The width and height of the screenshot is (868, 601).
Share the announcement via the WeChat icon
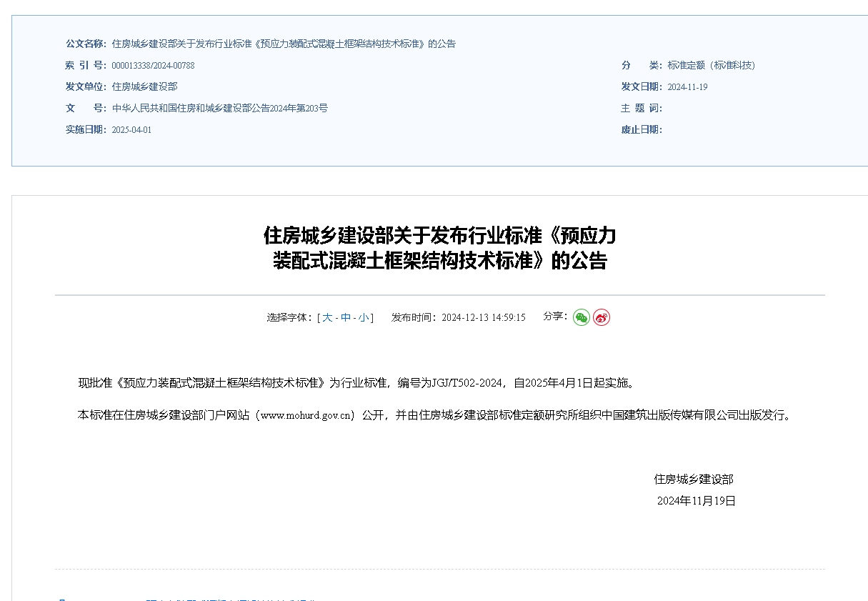(582, 317)
